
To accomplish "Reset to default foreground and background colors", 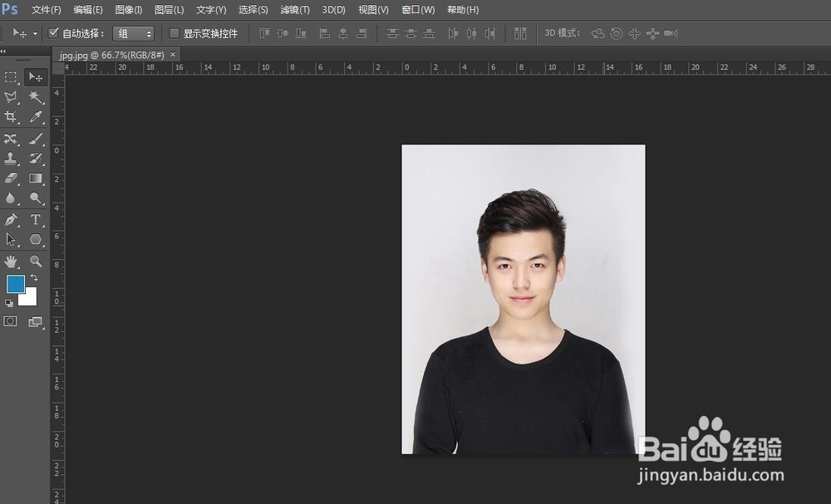I will pyautogui.click(x=8, y=303).
